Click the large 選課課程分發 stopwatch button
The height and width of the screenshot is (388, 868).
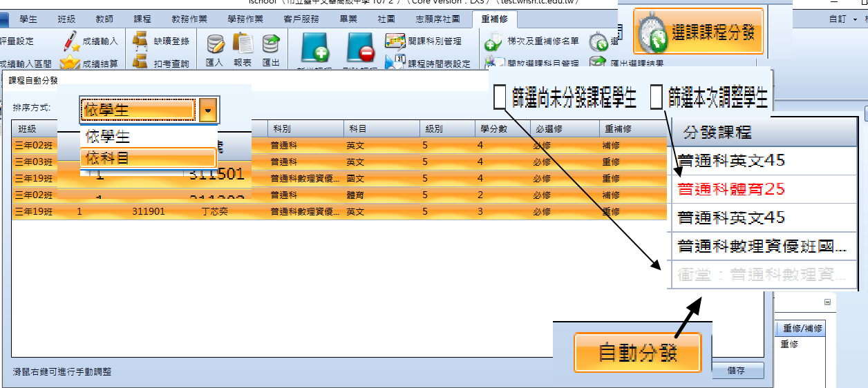tap(698, 31)
